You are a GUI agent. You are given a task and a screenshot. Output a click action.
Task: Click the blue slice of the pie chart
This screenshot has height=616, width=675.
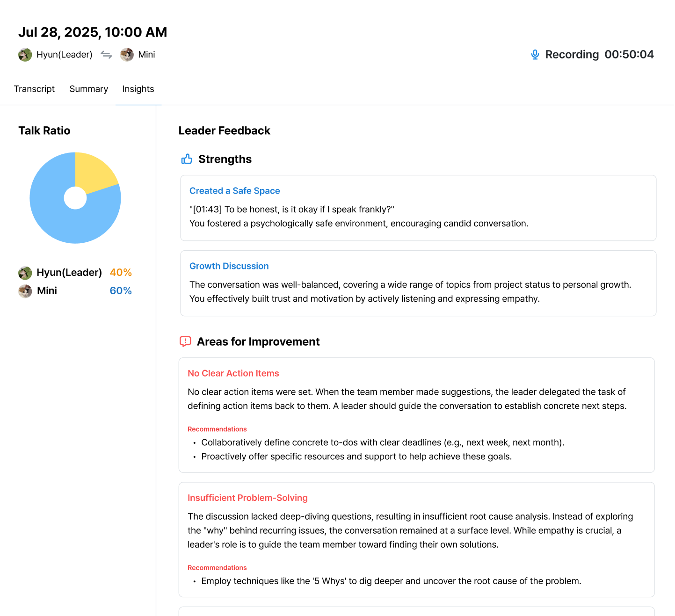[x=61, y=220]
